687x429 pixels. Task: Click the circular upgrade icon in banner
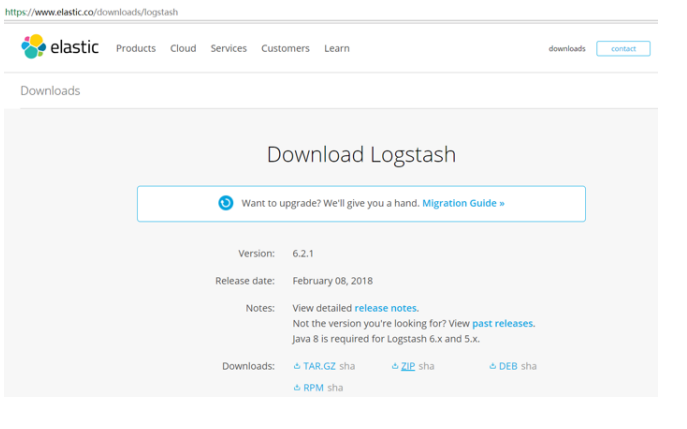coord(226,203)
